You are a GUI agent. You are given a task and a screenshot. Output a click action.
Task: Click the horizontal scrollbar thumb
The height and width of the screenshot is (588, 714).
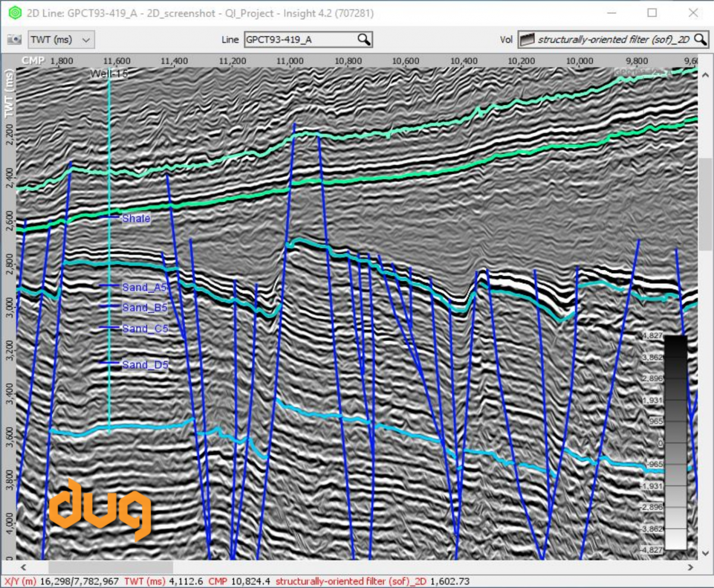(x=110, y=567)
